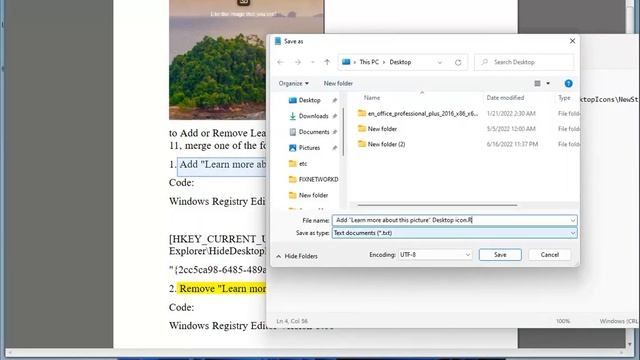Select Desktop in the navigation pane
Screen dimensions: 640x360
coord(309,100)
